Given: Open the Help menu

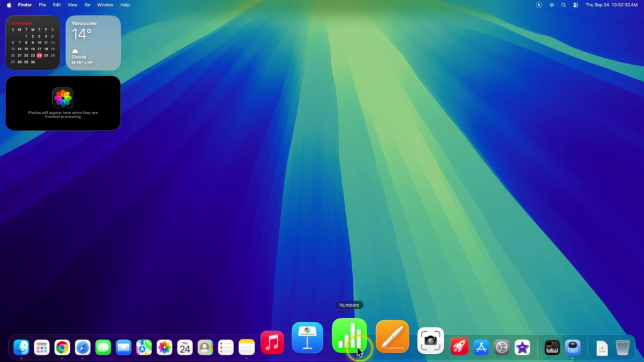Looking at the screenshot, I should coord(125,5).
